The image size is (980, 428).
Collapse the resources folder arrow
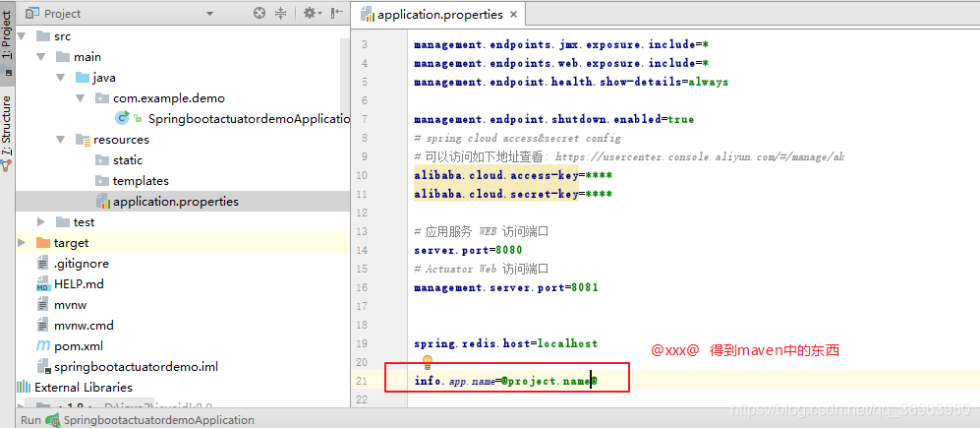click(x=61, y=140)
